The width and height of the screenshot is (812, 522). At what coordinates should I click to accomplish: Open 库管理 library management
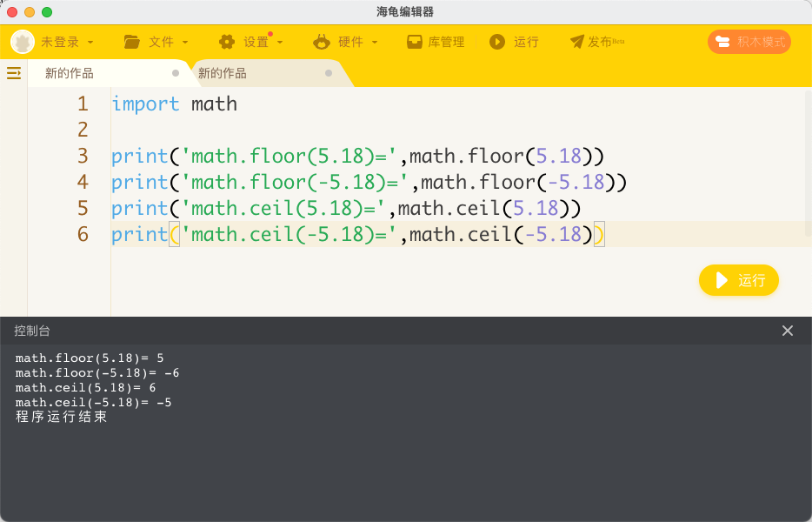pos(446,42)
